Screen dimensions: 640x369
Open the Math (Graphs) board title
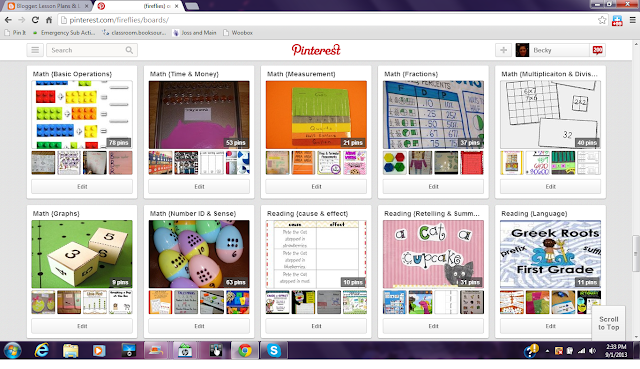click(x=56, y=213)
